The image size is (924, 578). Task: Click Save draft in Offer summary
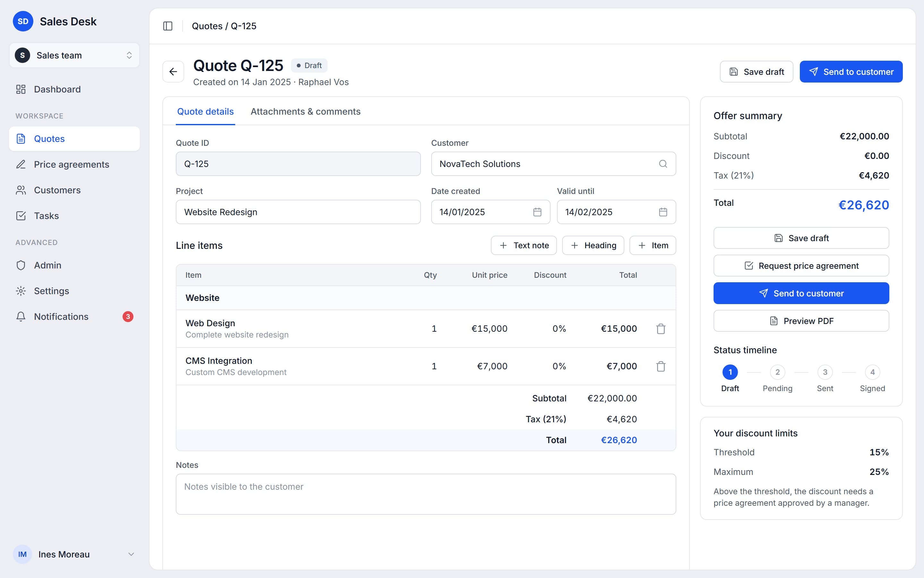801,238
